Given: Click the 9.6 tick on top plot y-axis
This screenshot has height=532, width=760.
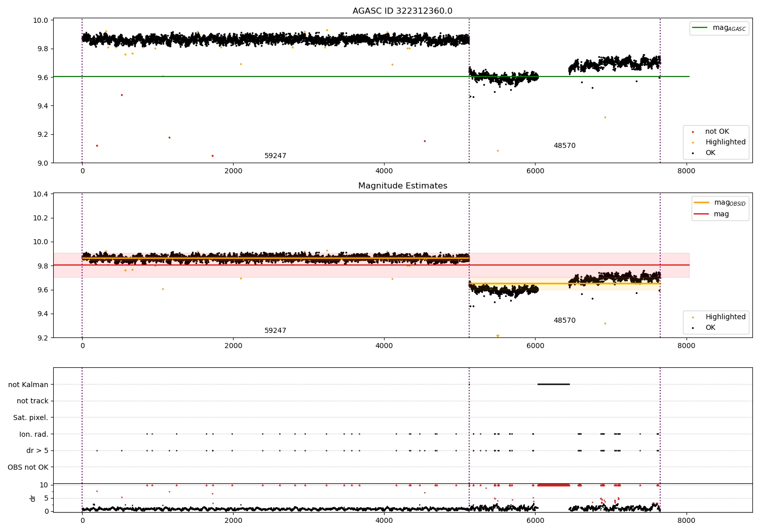Looking at the screenshot, I should [42, 78].
